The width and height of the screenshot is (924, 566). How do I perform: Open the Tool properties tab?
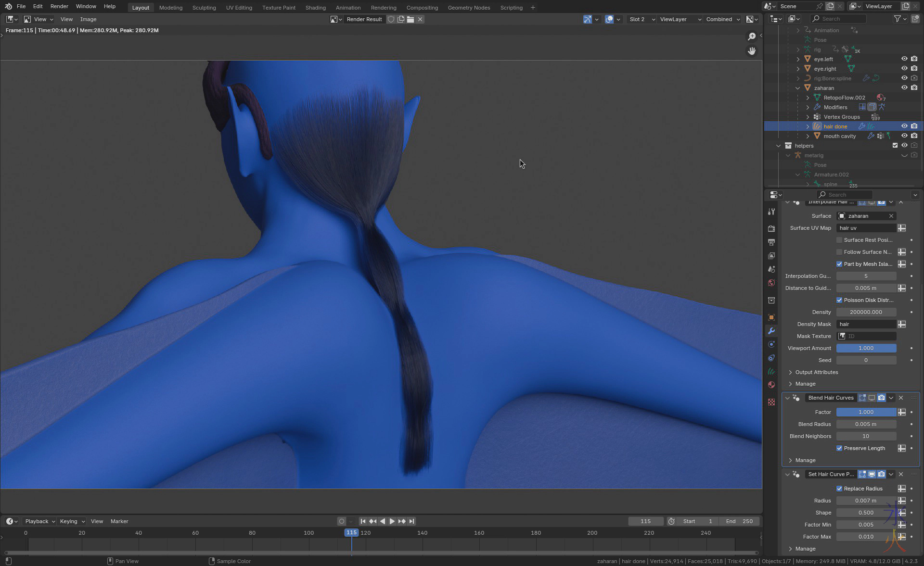(771, 212)
